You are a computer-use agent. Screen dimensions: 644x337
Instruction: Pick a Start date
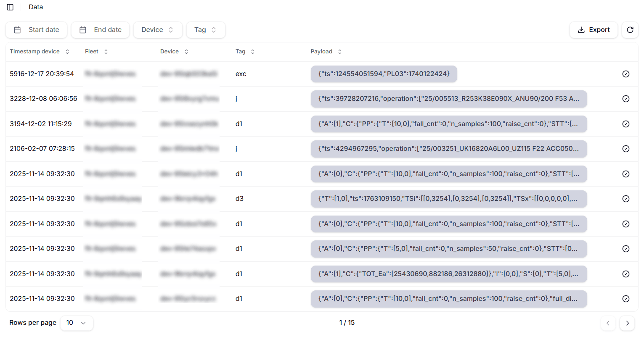[36, 30]
